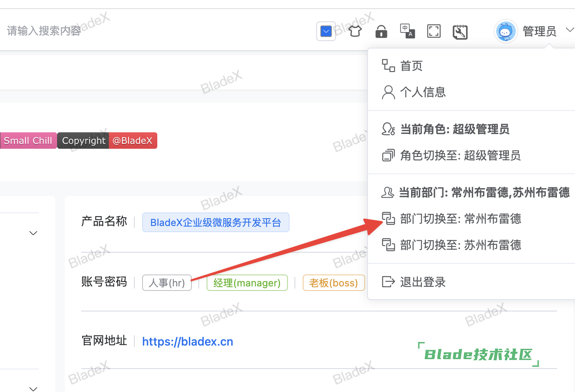Choose the 老板(boss) account tag

333,283
